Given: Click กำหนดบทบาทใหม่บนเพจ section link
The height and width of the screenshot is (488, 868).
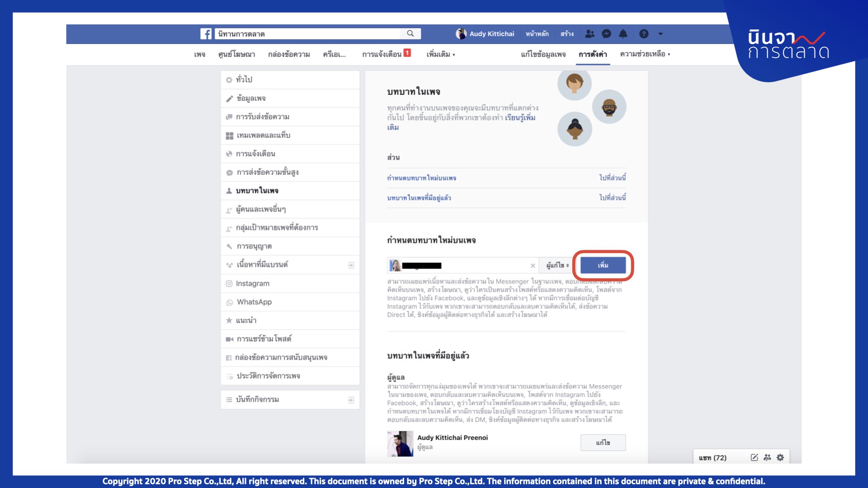Looking at the screenshot, I should click(421, 178).
